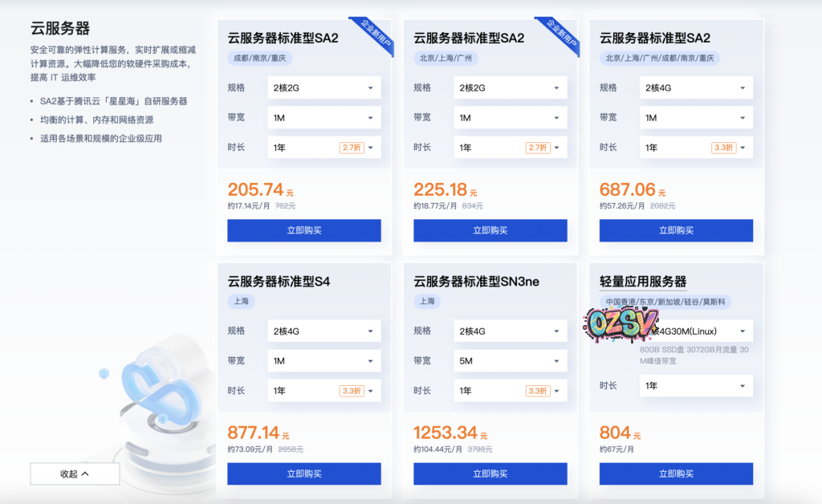Open 带宽 dropdown in 成都/南京/重庆 card
This screenshot has height=504, width=822.
point(324,118)
